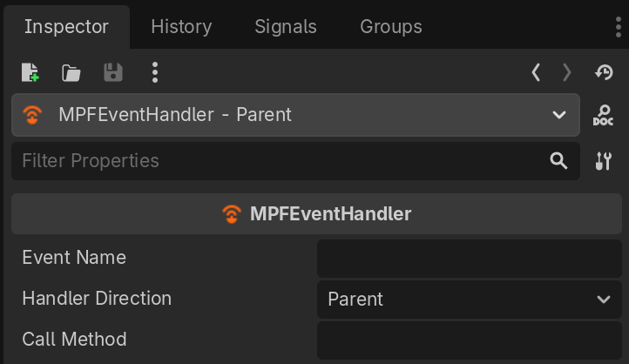Open extra resource options menu
Screen dimensions: 629x364
pos(154,72)
